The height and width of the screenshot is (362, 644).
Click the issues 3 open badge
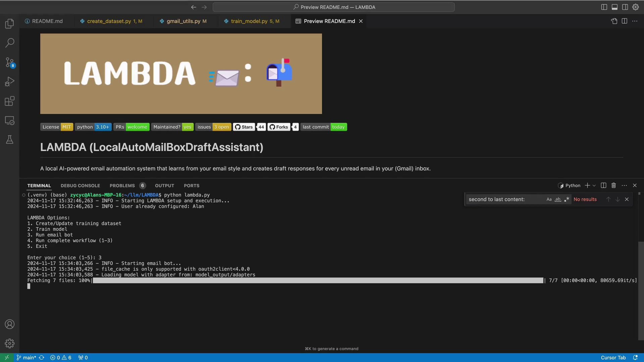click(213, 127)
